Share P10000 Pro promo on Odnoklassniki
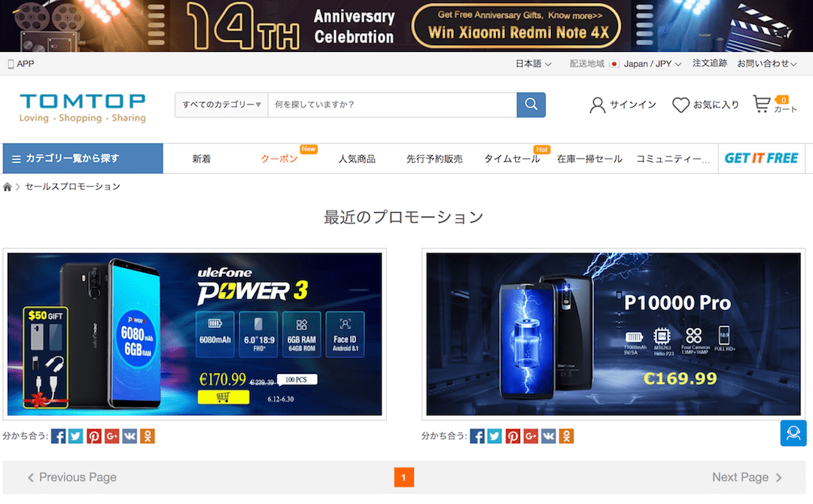813x504 pixels. tap(566, 436)
